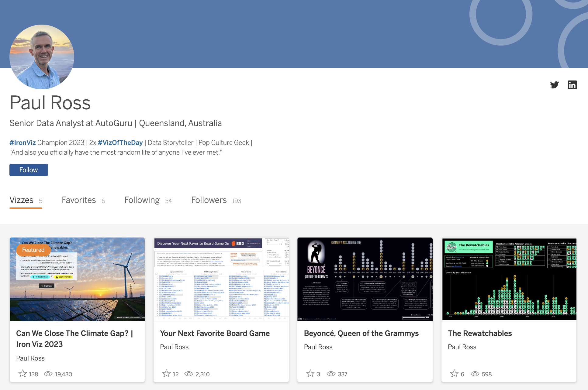
Task: Click star icon on Beyoncé Grammys viz
Action: 310,374
